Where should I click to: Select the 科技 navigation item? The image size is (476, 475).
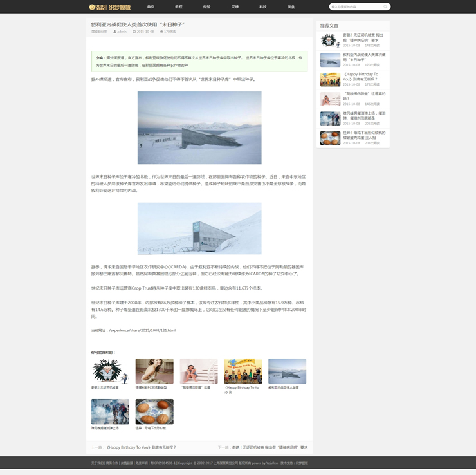(263, 7)
